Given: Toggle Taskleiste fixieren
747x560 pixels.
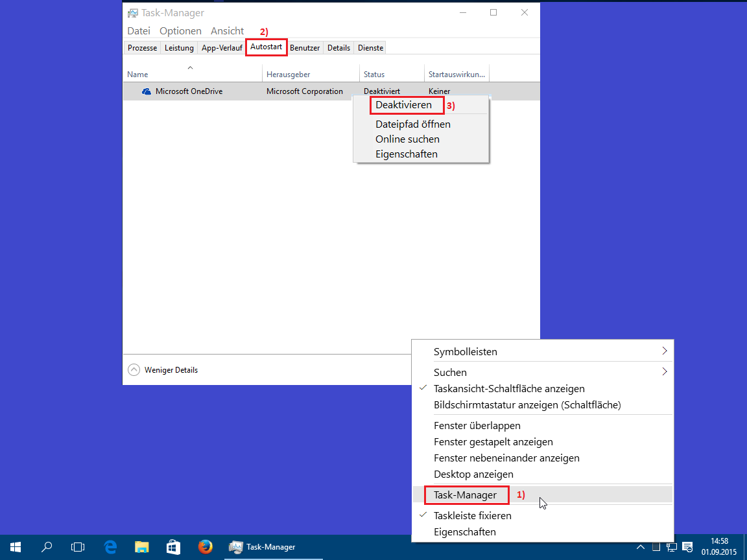Looking at the screenshot, I should point(543,516).
